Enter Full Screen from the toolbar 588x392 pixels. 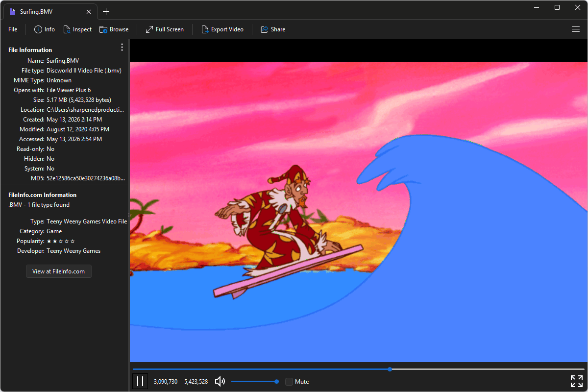(x=165, y=29)
